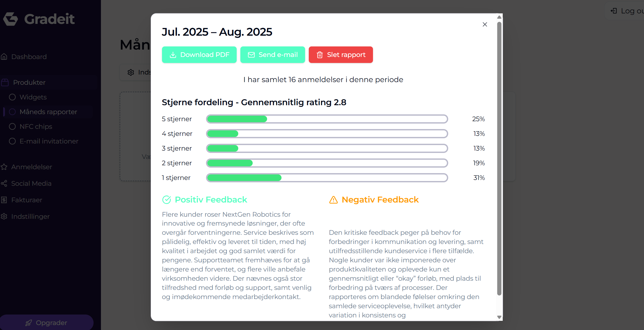Click the Negativ Feedback warning icon
This screenshot has width=644, height=330.
pyautogui.click(x=333, y=200)
